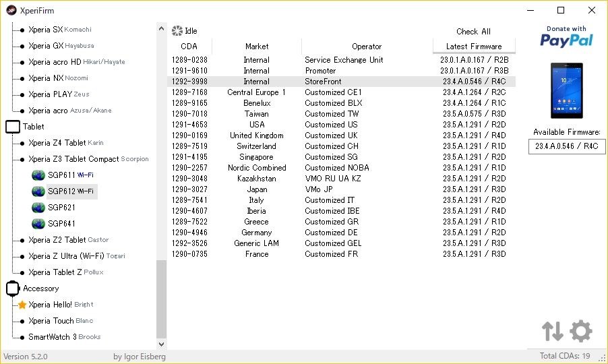Select the Benelux Customized BLX row
The height and width of the screenshot is (364, 608).
click(341, 103)
